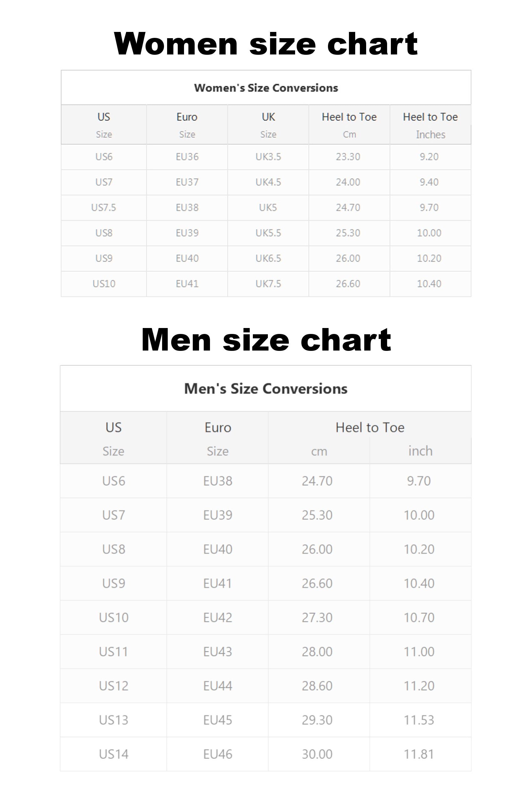Click the UK6.5 cell
The image size is (532, 800).
tap(268, 258)
